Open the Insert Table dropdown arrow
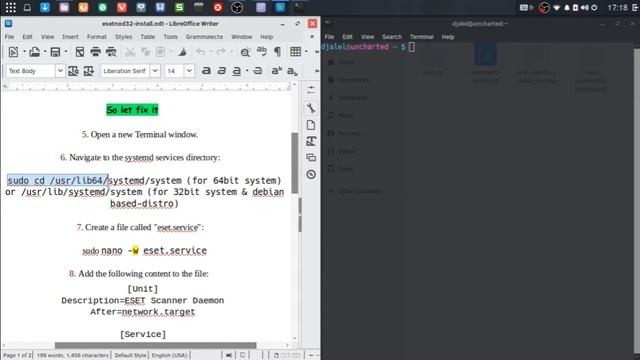Viewport: 640px width, 360px height. [306, 51]
